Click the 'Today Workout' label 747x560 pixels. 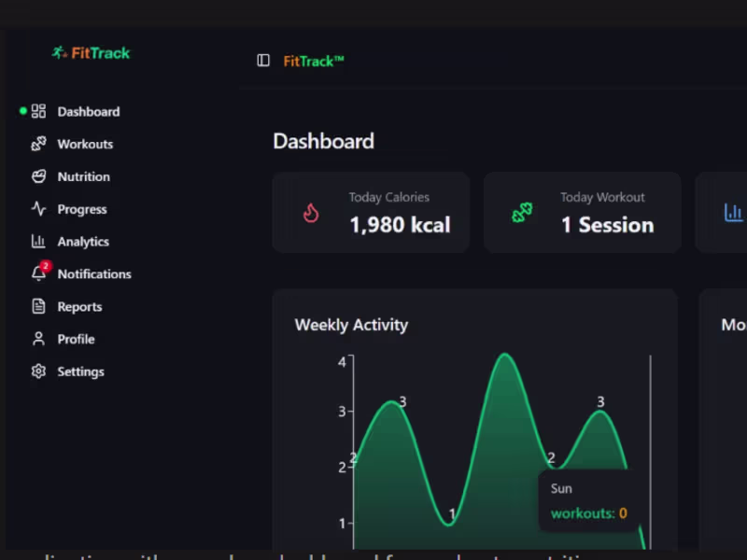tap(602, 197)
